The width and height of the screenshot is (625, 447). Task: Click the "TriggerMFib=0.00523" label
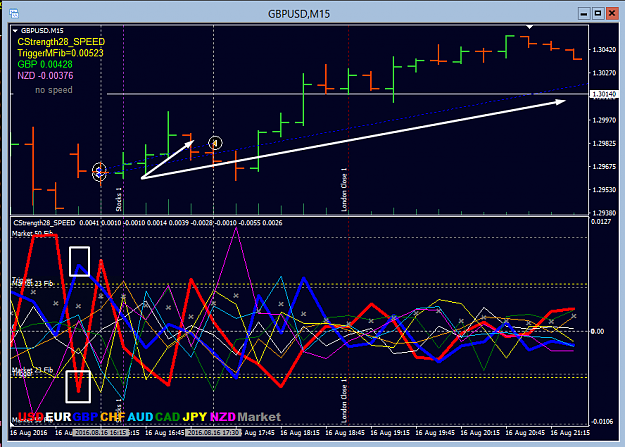pyautogui.click(x=60, y=53)
